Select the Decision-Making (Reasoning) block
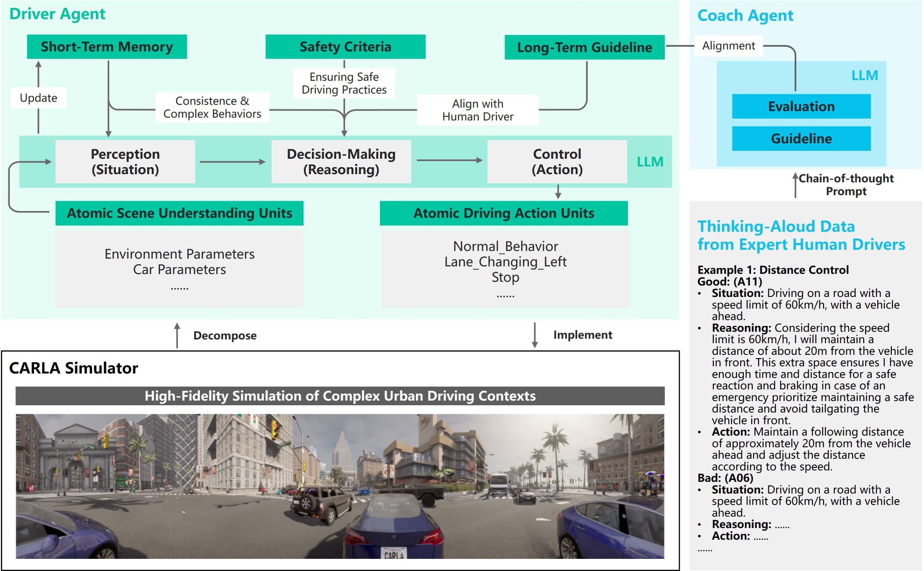924x571 pixels. [x=341, y=162]
